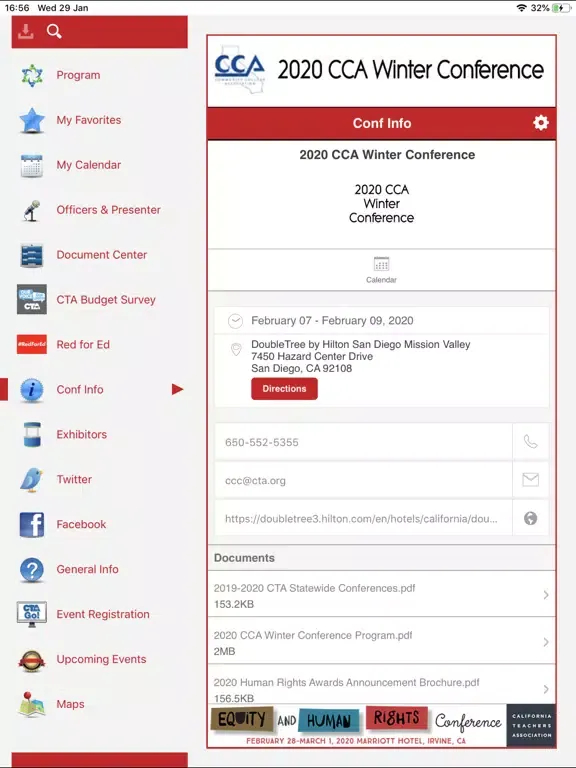The width and height of the screenshot is (576, 768).
Task: Tap the DoubleTree by Hilton address text
Action: (360, 356)
